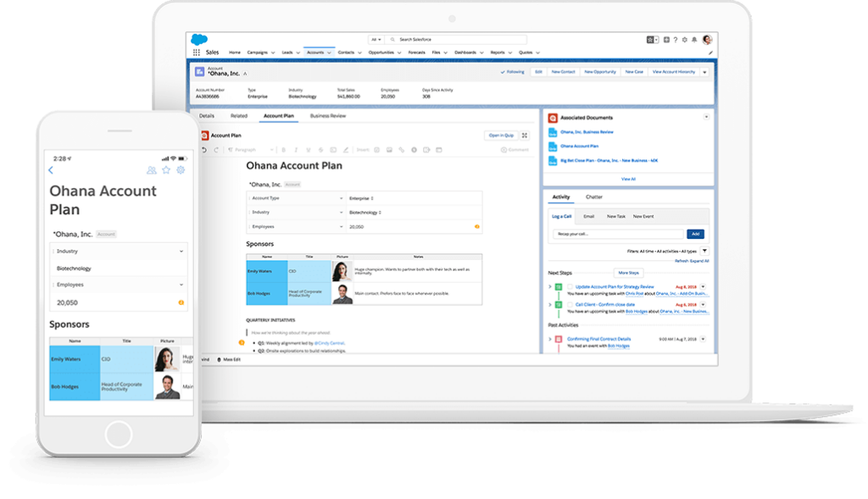Click the activity filter funnel icon
868x499 pixels.
pyautogui.click(x=704, y=251)
